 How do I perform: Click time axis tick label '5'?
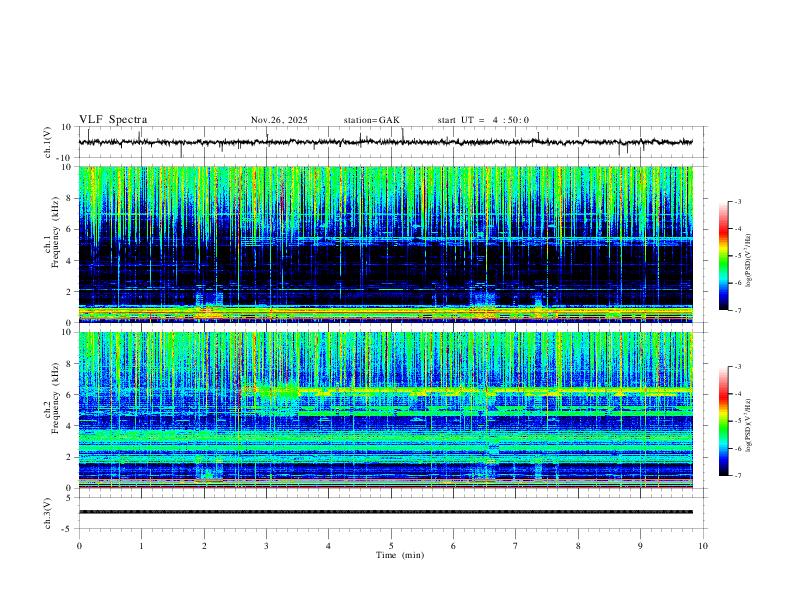[391, 546]
